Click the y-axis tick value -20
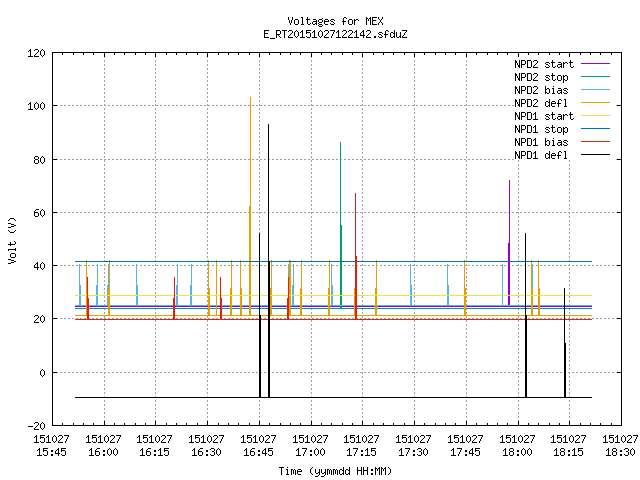640x480 pixels. [x=36, y=426]
